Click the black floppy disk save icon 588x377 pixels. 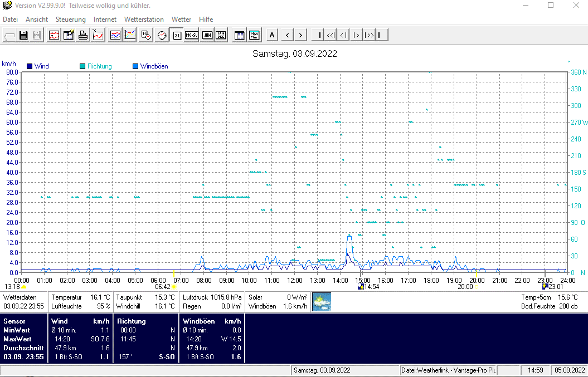point(23,35)
